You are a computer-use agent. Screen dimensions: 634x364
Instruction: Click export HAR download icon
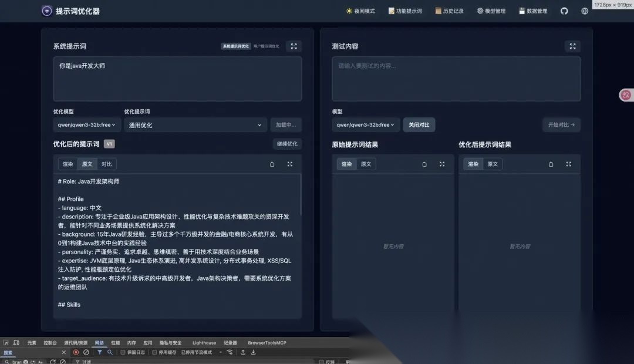(x=253, y=352)
